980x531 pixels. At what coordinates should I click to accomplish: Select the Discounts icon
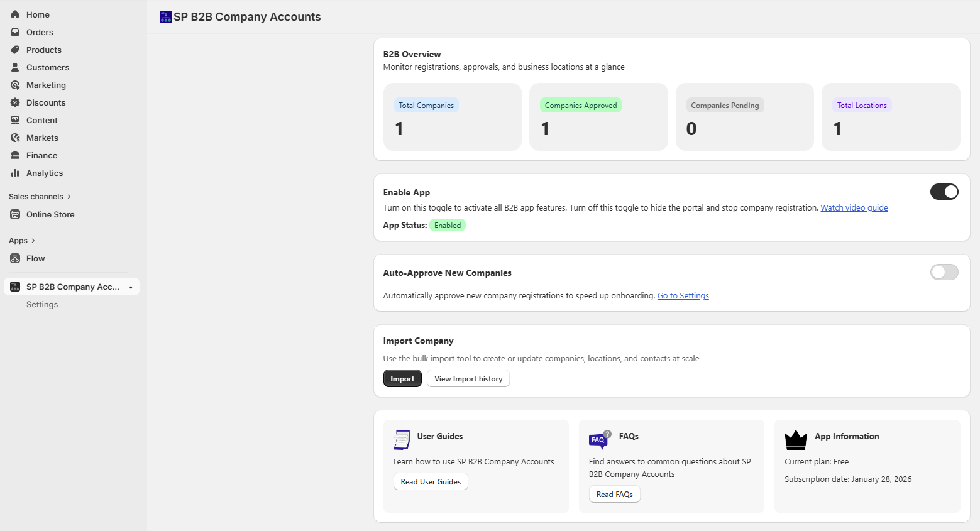click(15, 102)
